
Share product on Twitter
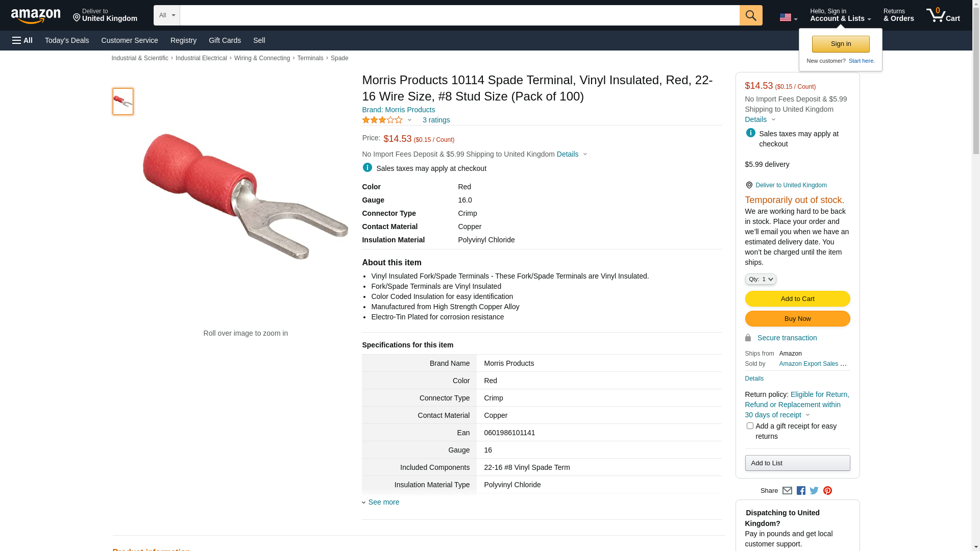[x=814, y=491]
